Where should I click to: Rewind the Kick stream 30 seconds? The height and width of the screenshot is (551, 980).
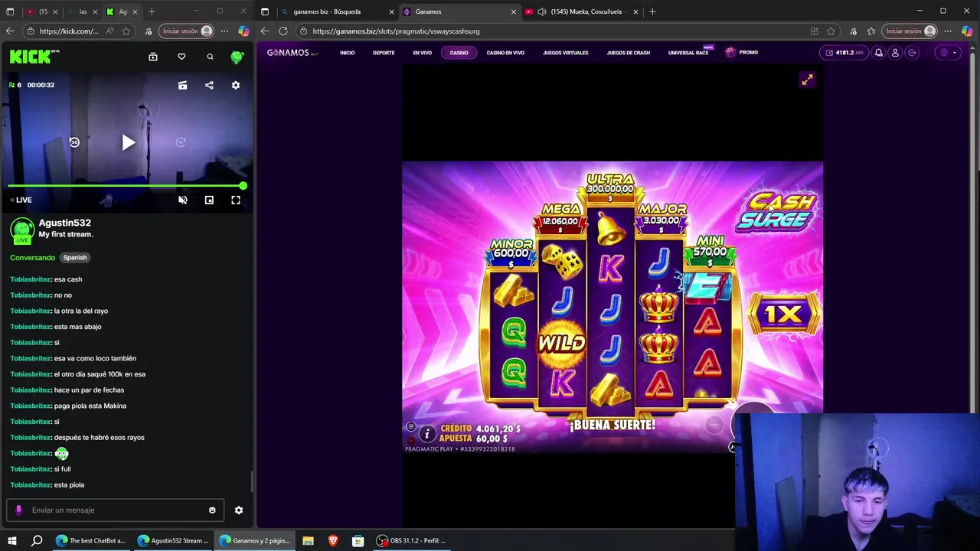(x=74, y=142)
